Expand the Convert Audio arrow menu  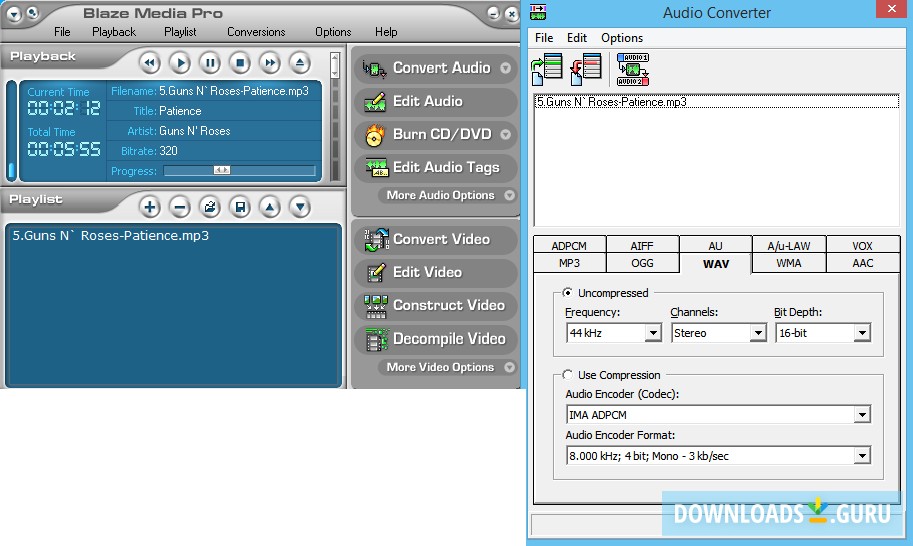[x=505, y=68]
